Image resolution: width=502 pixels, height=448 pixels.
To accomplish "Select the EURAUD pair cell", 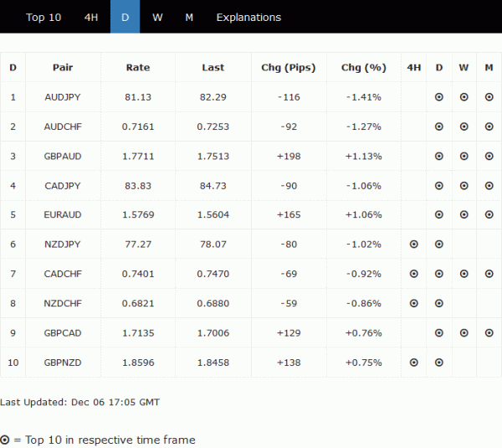I will click(63, 214).
